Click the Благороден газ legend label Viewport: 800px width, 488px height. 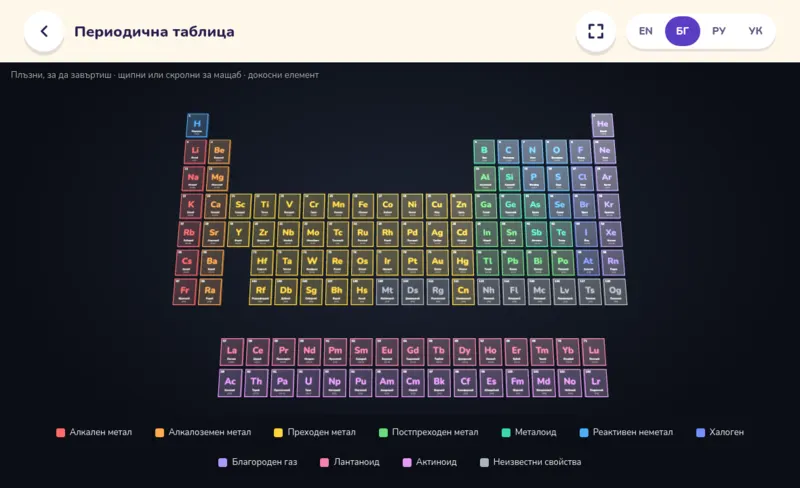click(x=264, y=462)
